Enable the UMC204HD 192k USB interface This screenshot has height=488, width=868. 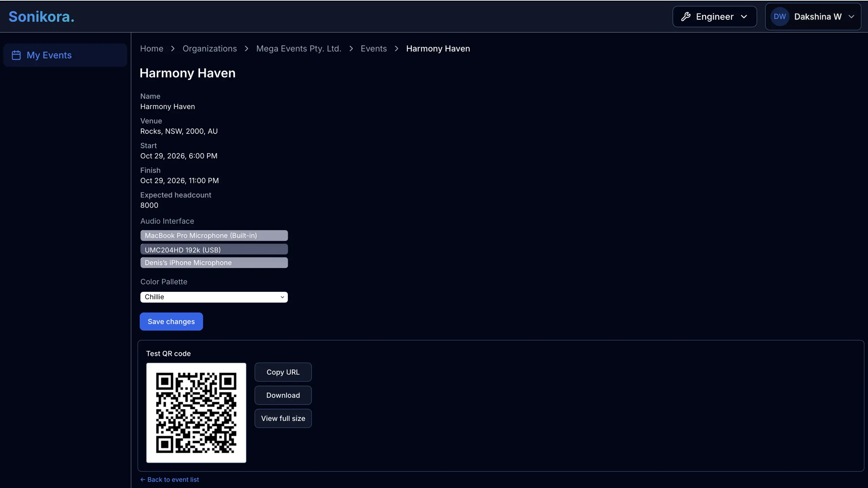[x=214, y=249]
